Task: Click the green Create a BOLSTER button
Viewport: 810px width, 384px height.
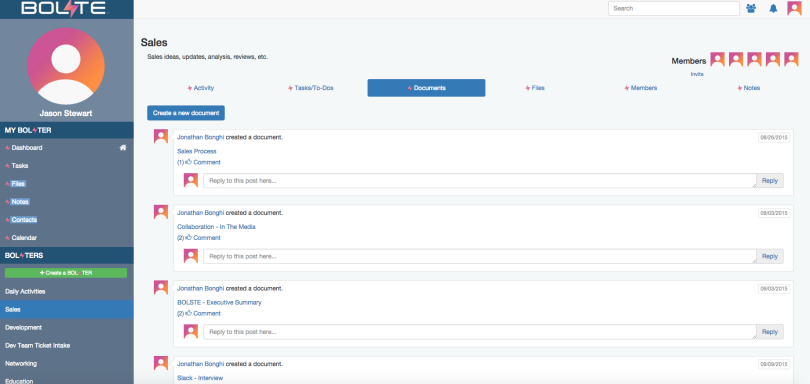Action: pos(66,273)
